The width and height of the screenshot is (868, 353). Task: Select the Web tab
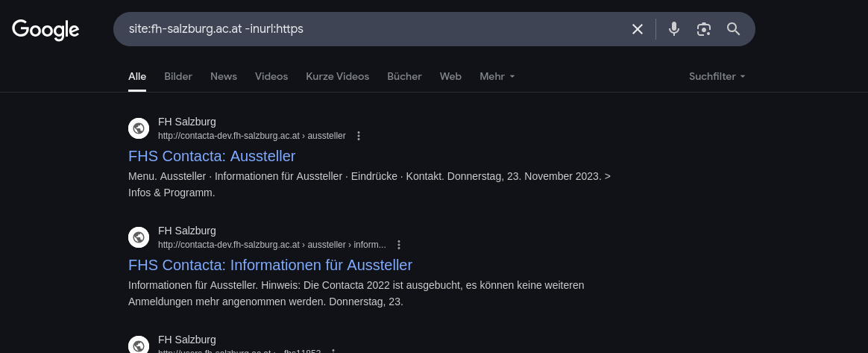[450, 76]
